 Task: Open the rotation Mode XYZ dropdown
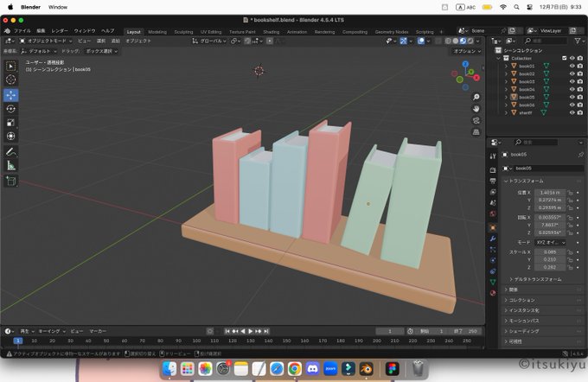(550, 243)
